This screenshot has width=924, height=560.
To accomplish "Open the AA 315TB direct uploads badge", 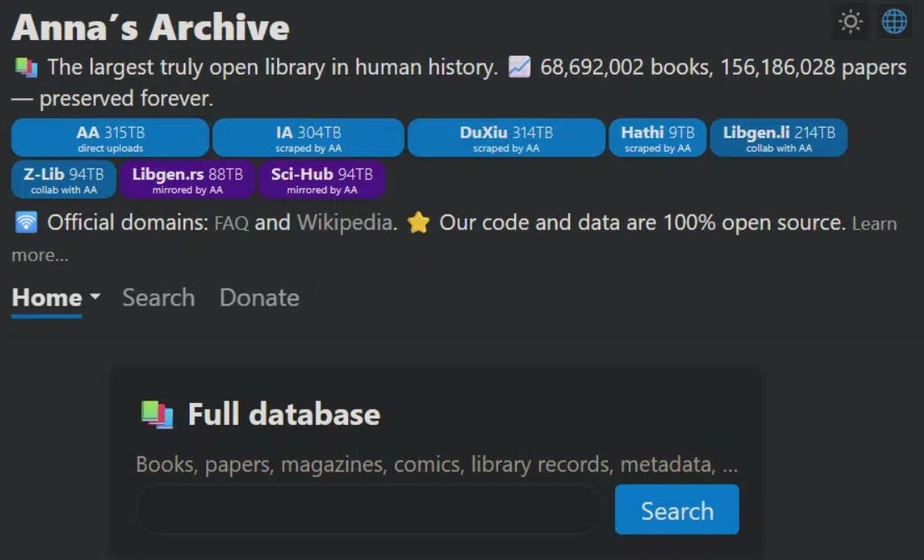I will point(110,138).
